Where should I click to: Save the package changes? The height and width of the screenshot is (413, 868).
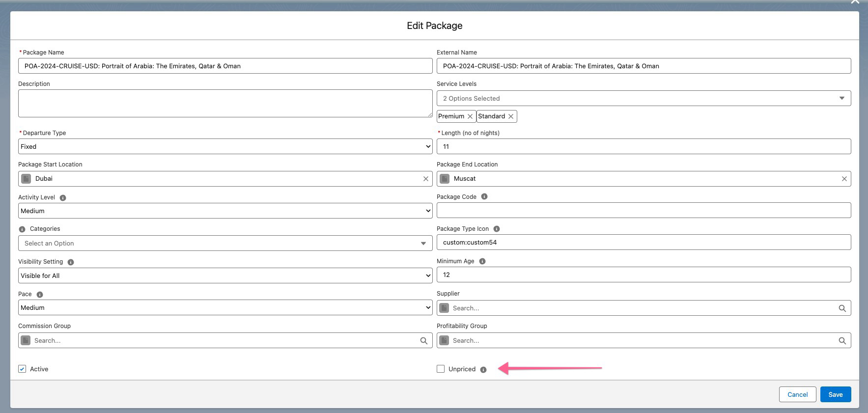(x=835, y=394)
